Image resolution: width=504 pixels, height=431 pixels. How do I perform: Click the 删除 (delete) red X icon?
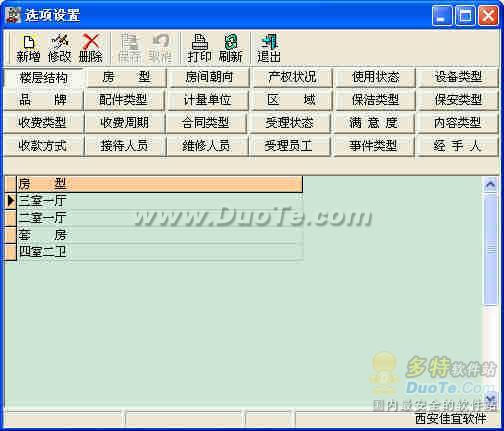(x=90, y=48)
